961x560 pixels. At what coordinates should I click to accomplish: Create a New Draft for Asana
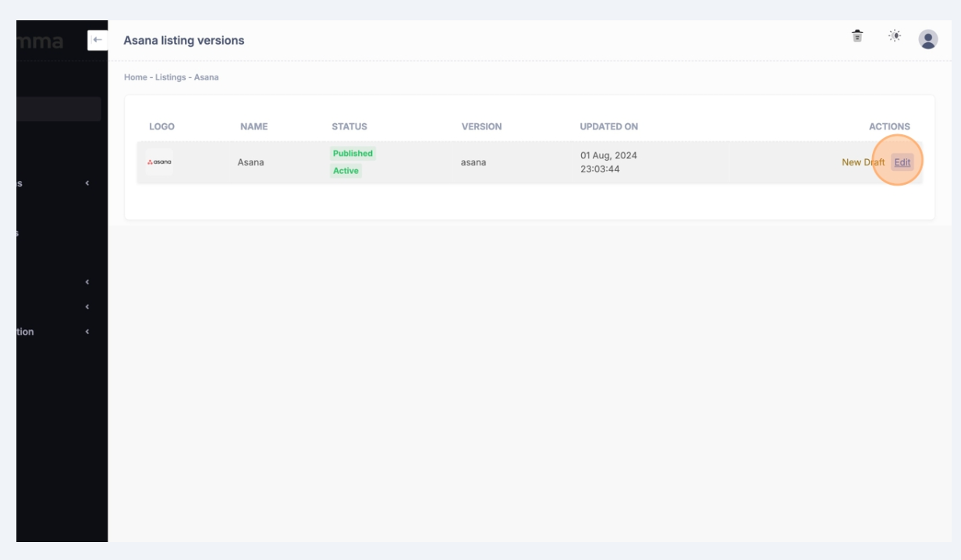coord(863,162)
